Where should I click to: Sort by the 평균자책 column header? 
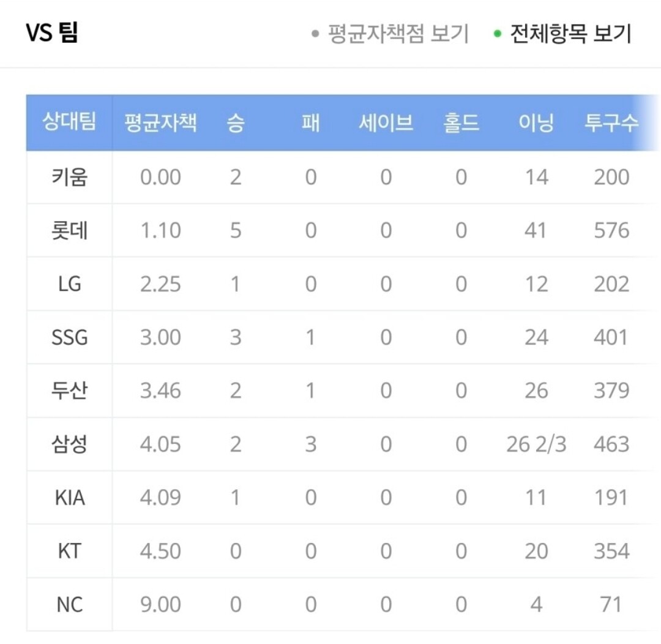[x=160, y=122]
